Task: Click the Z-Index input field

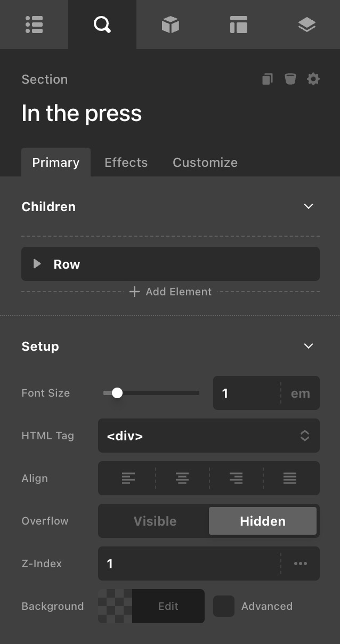Action: [189, 563]
